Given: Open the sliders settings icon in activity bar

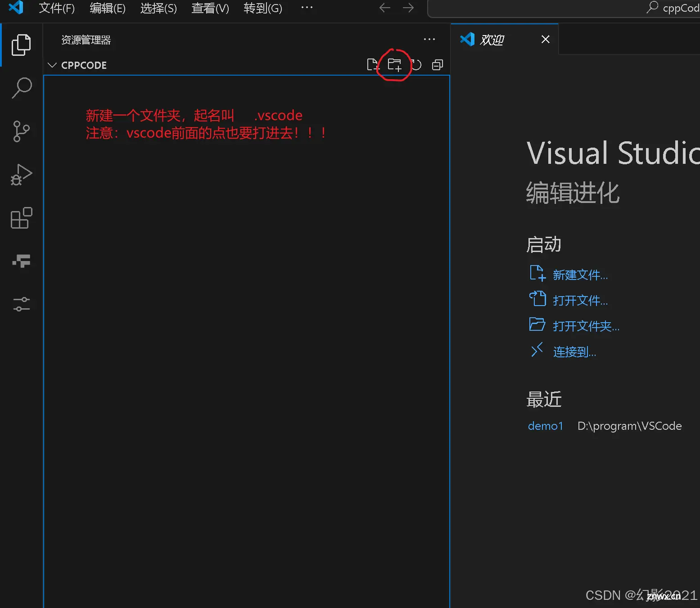Looking at the screenshot, I should tap(21, 304).
